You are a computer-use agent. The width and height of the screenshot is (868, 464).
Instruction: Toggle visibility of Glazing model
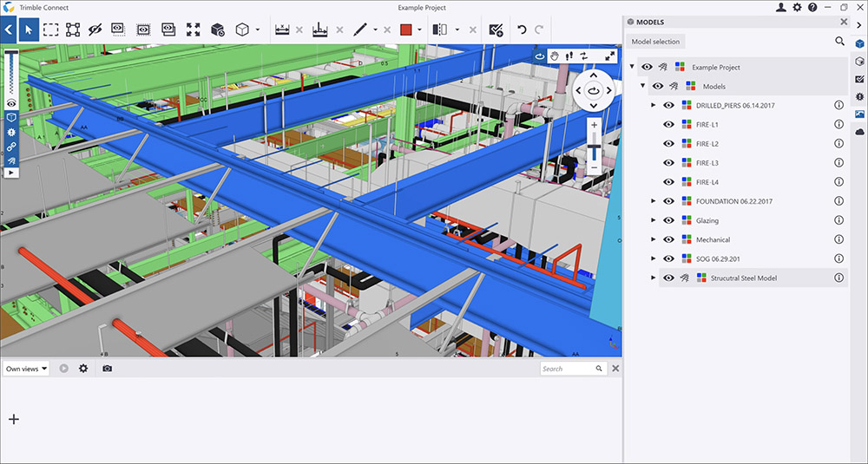[x=668, y=220]
